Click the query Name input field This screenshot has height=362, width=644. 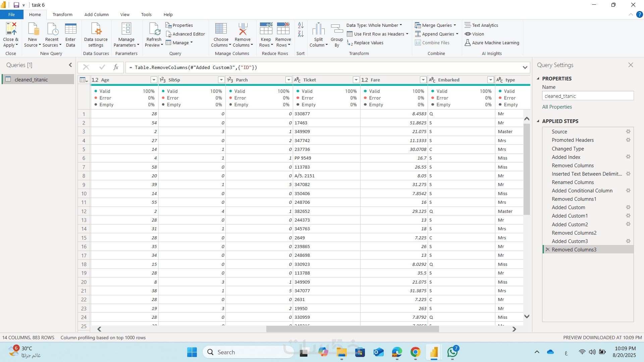tap(587, 96)
